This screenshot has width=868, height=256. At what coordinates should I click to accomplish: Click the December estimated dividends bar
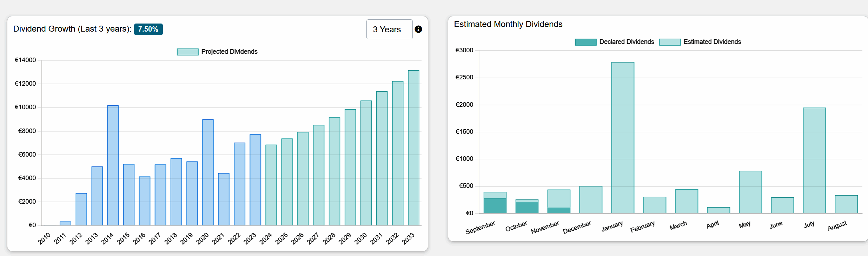591,199
